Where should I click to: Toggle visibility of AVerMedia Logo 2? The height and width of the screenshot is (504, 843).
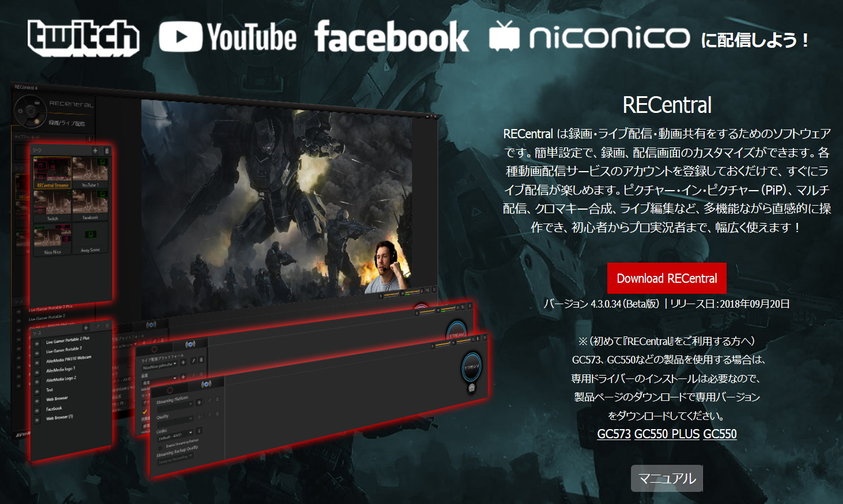pyautogui.click(x=37, y=382)
